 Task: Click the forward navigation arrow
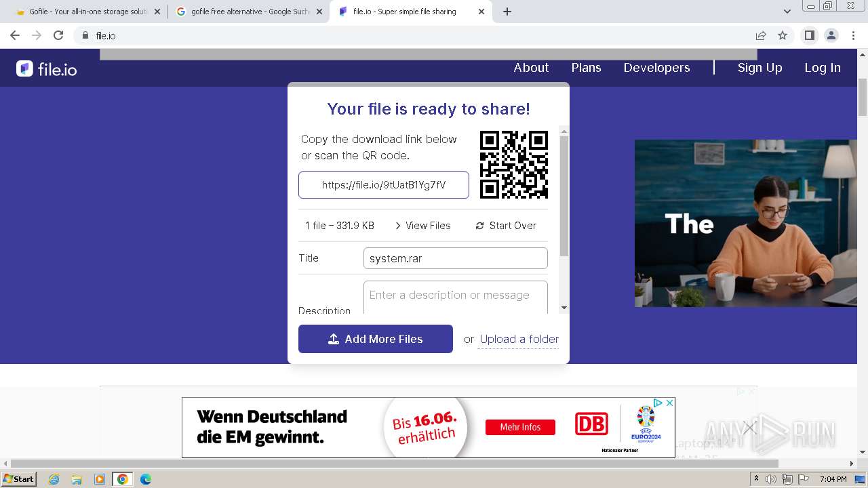37,35
